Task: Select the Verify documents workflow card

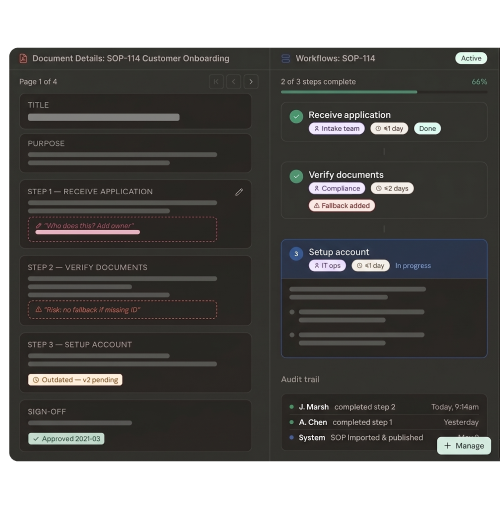Action: [x=384, y=190]
